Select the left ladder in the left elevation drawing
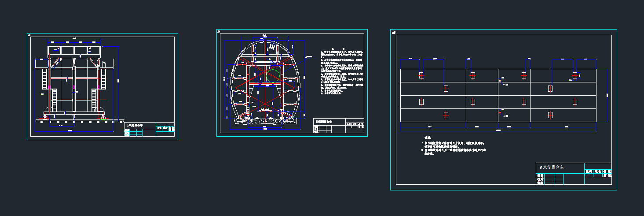644x216 pixels. click(44, 79)
